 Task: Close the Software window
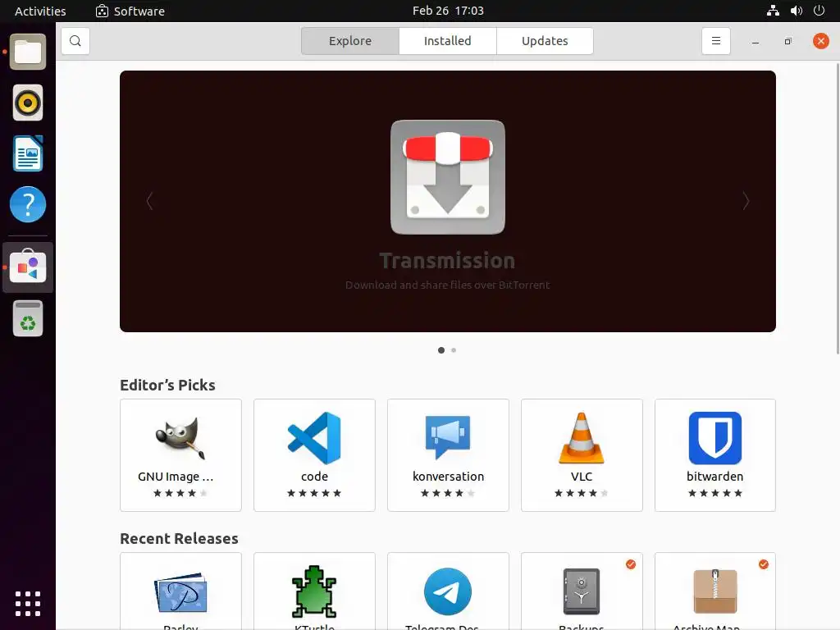tap(820, 41)
